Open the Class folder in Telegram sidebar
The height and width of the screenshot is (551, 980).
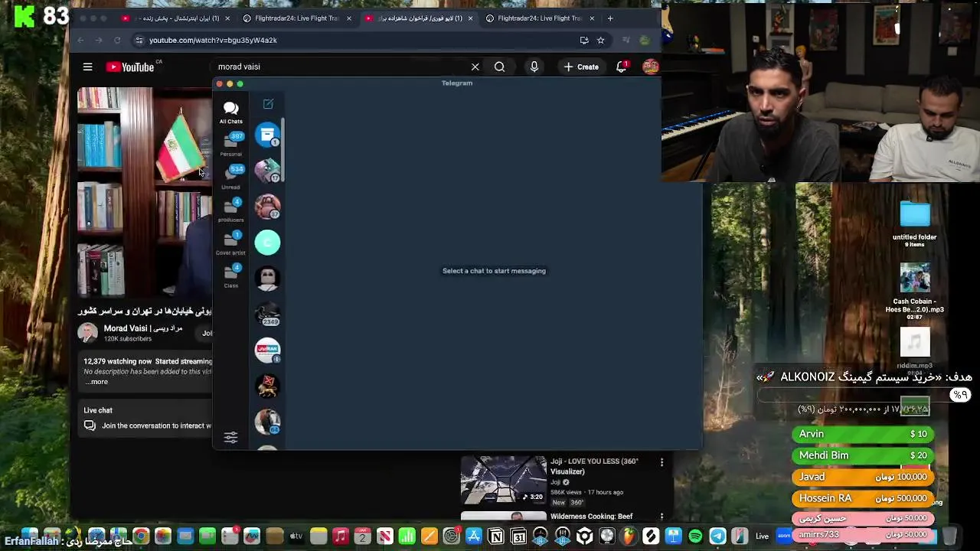(230, 276)
